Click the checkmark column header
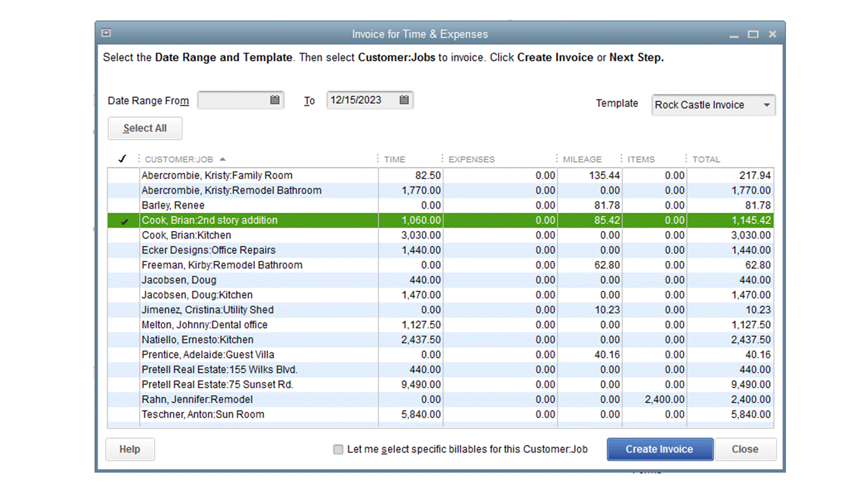This screenshot has height=488, width=868. [x=123, y=159]
